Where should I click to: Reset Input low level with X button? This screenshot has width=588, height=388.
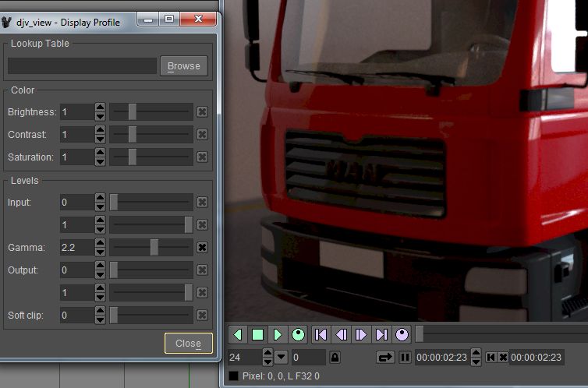pos(202,203)
